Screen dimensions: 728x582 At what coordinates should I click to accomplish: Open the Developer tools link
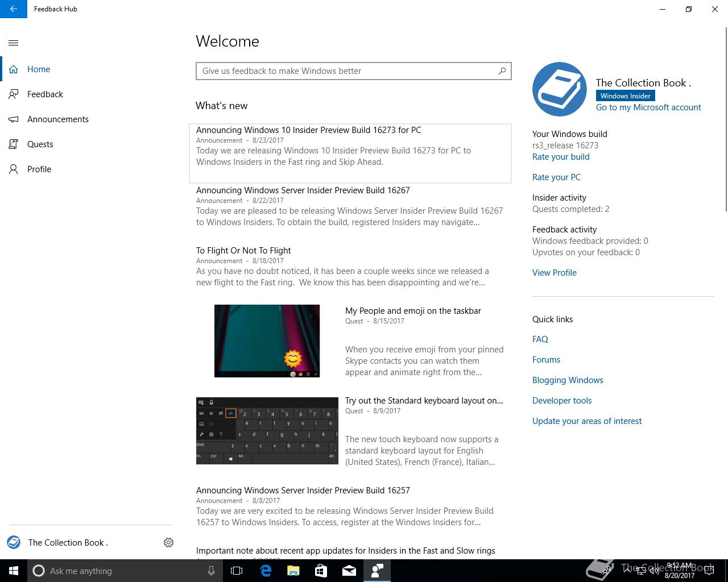click(x=562, y=401)
